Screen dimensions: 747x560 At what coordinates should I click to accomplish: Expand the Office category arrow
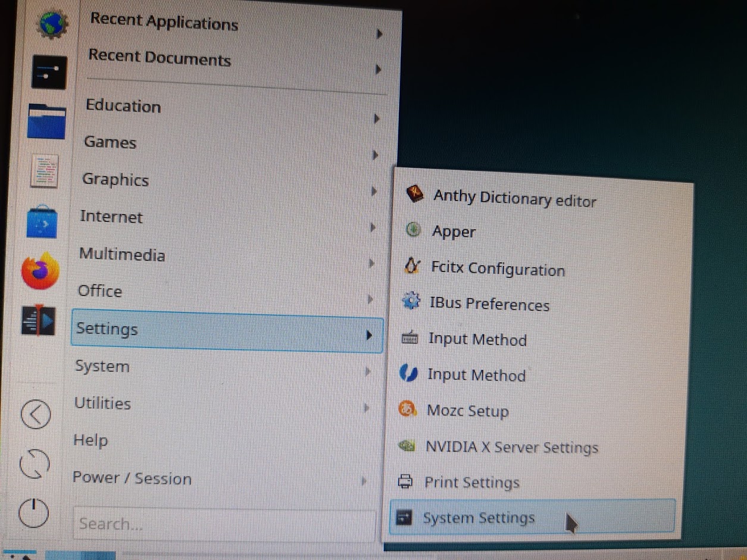click(371, 299)
